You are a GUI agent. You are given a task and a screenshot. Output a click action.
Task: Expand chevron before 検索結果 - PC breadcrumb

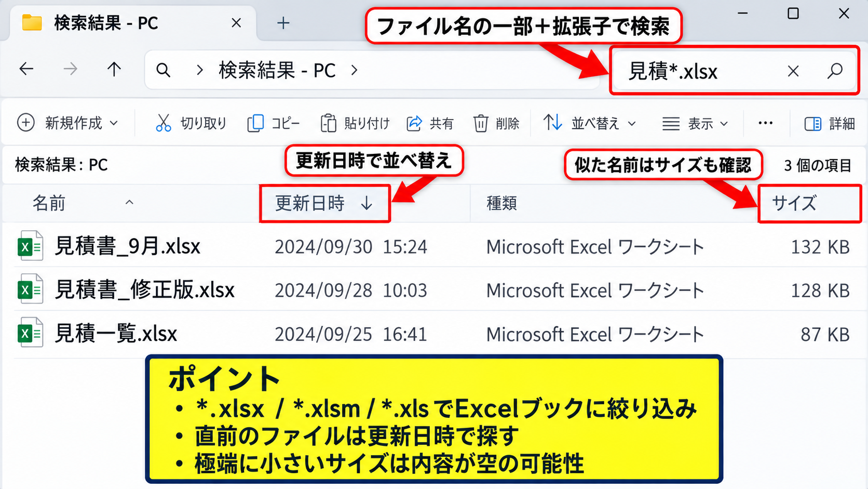(x=200, y=70)
